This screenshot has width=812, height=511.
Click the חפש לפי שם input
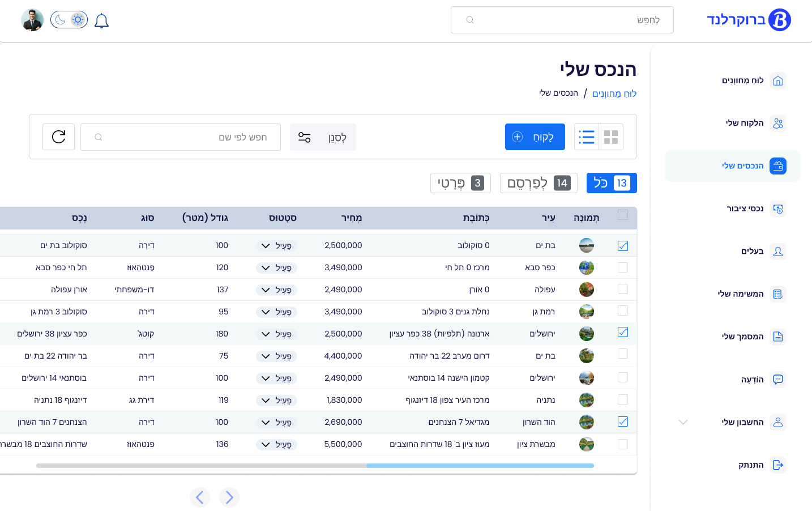tap(181, 137)
